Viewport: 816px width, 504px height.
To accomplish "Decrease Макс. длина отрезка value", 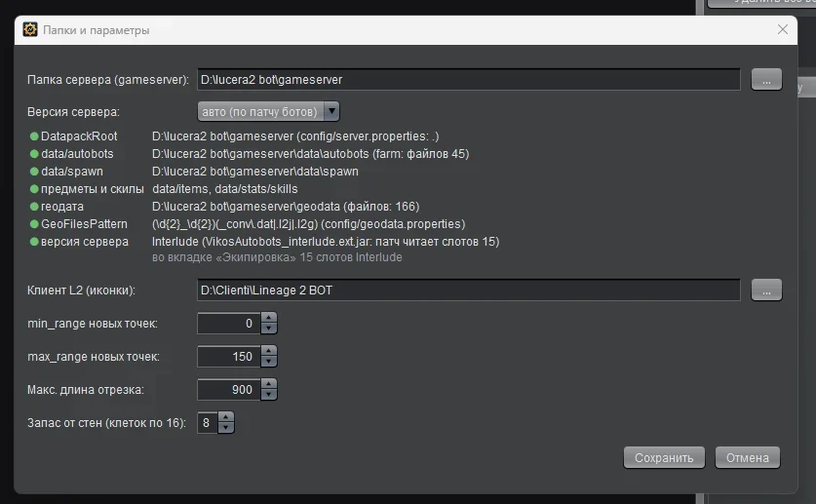I will point(268,395).
